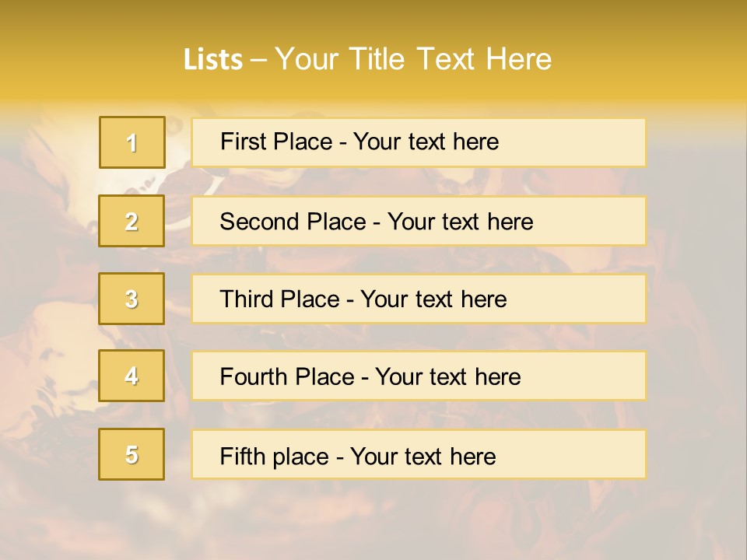
Task: Click the number 3 box
Action: (x=132, y=299)
